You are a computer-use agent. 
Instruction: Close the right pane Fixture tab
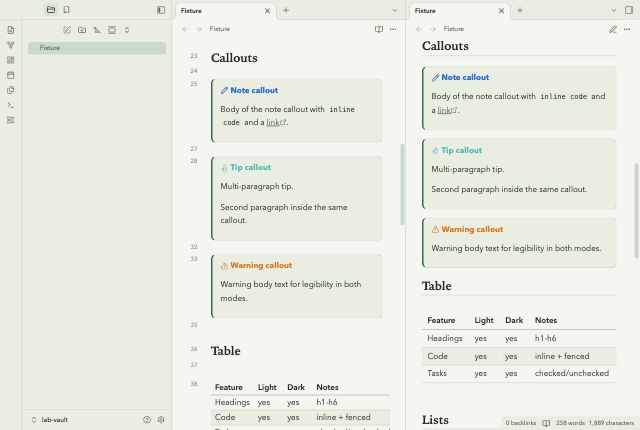coord(502,11)
